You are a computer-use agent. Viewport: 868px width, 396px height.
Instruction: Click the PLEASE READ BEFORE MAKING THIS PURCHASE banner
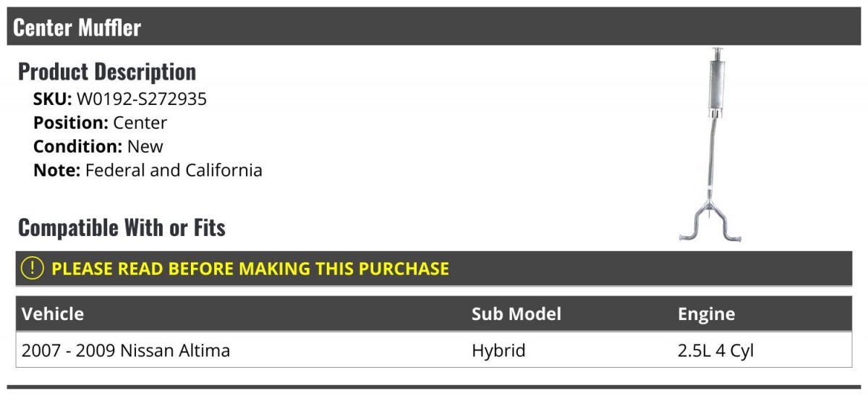[434, 269]
